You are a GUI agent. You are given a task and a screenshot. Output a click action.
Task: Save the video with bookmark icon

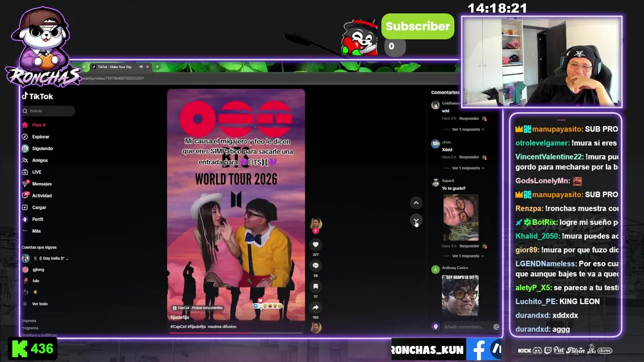[315, 286]
